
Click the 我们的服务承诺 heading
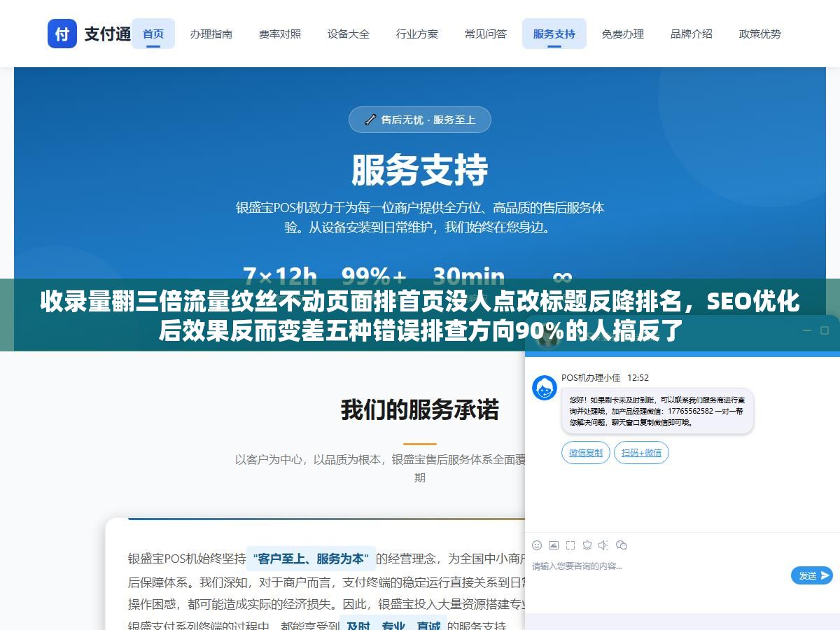tap(420, 409)
